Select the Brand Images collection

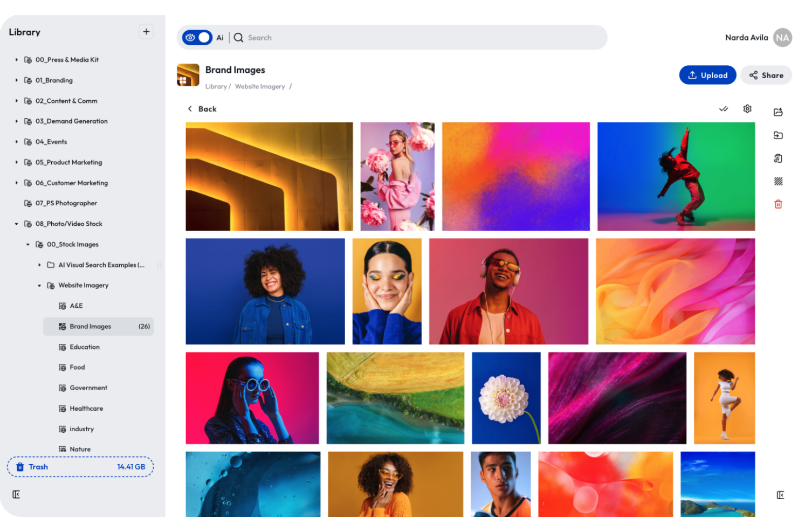(x=98, y=327)
